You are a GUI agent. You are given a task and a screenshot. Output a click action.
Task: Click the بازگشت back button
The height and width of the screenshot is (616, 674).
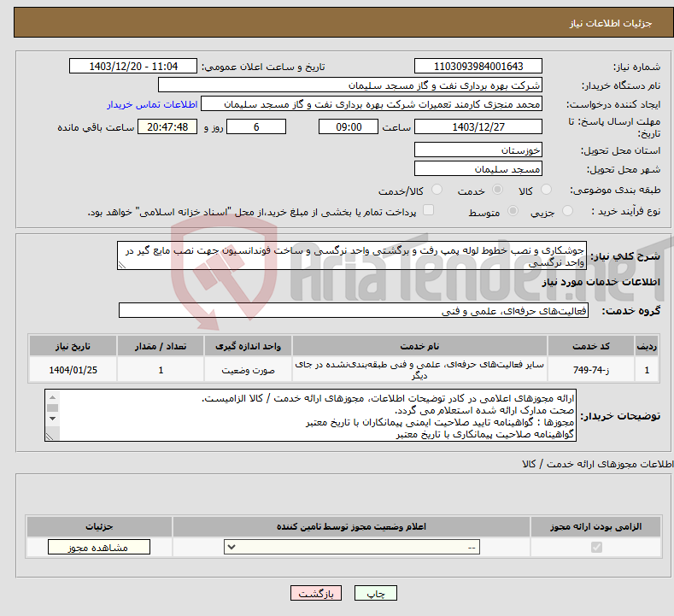[x=316, y=593]
